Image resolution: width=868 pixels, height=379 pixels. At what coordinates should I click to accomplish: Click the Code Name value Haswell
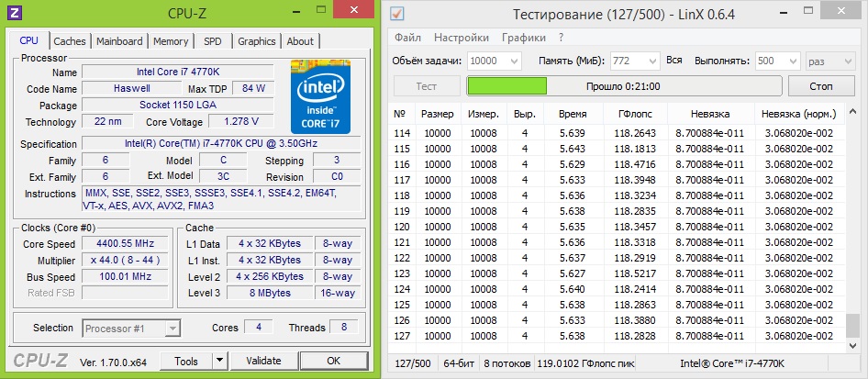pos(132,88)
